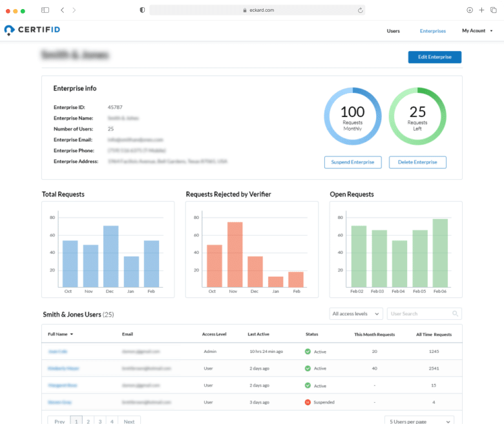Click the privacy shield icon
This screenshot has height=424, width=504.
142,10
